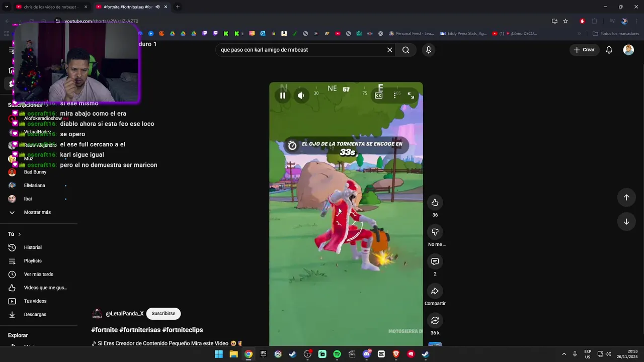Open Epic Games Launcher in taskbar
This screenshot has width=644, height=362.
click(263, 354)
